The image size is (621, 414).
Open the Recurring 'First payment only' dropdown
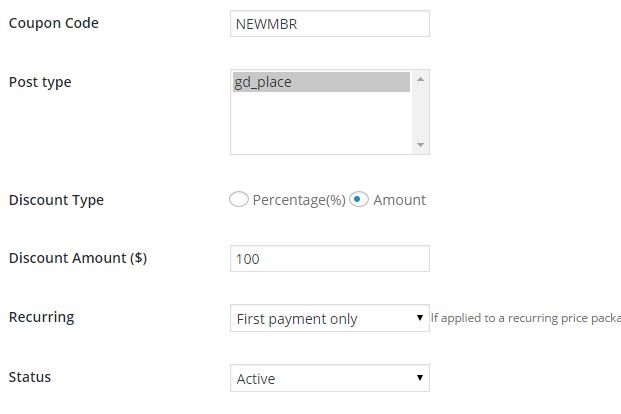[320, 319]
